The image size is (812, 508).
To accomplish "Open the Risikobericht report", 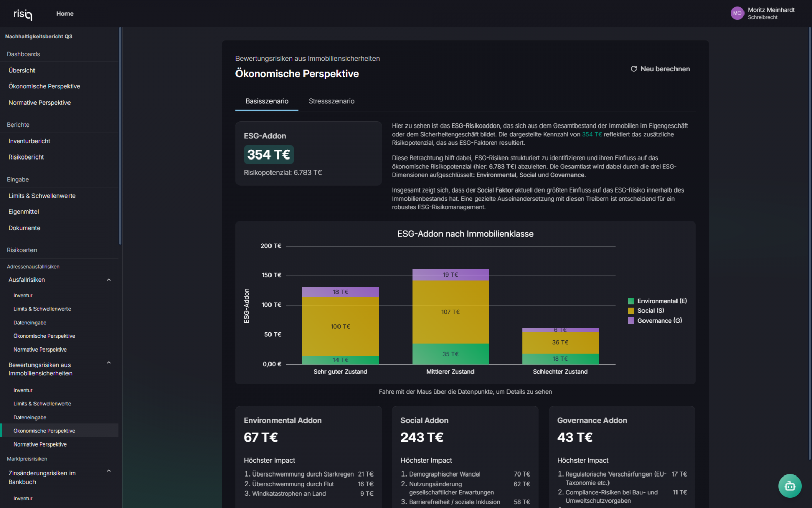I will [x=26, y=157].
